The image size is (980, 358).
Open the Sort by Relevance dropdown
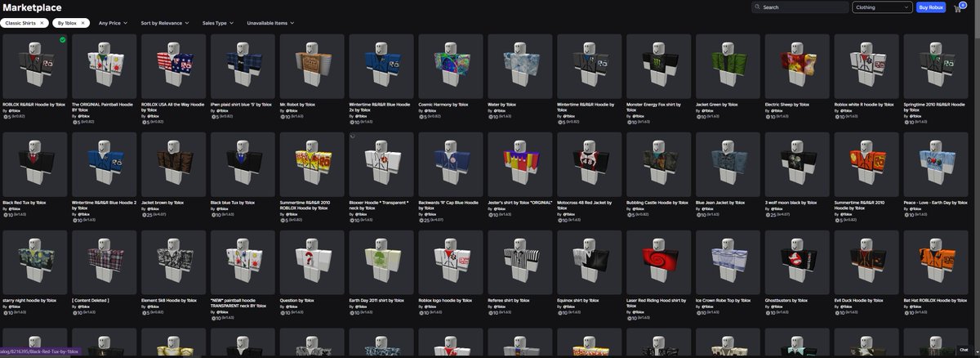click(163, 23)
